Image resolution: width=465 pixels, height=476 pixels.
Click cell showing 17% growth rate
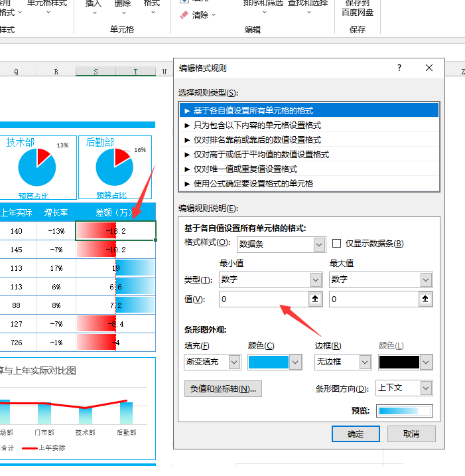56,268
